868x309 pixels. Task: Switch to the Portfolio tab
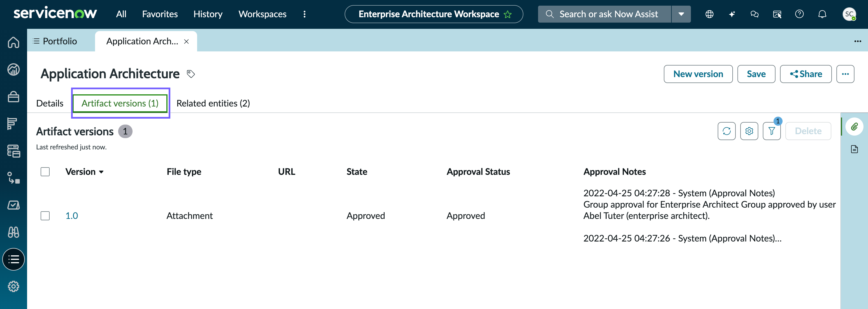55,41
